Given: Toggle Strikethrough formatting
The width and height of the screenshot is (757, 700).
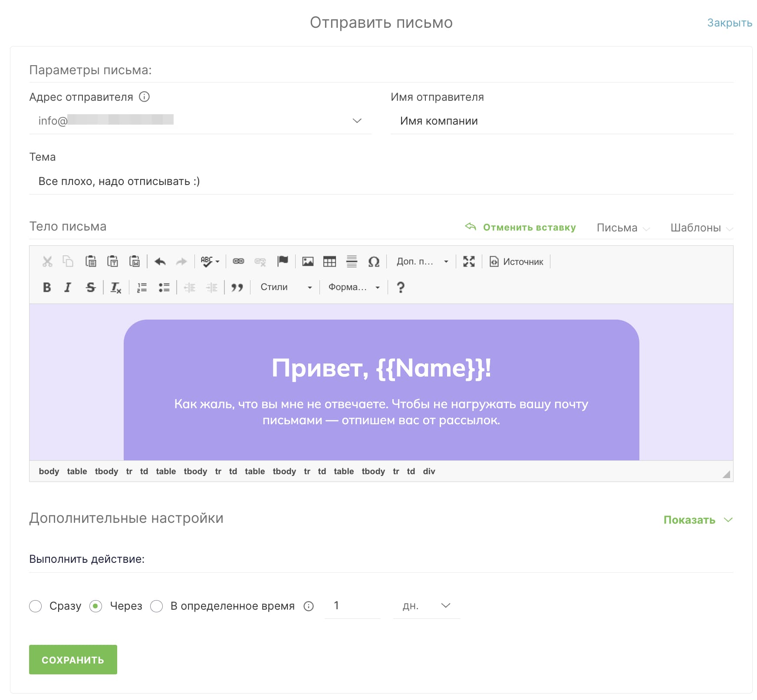Looking at the screenshot, I should point(90,287).
